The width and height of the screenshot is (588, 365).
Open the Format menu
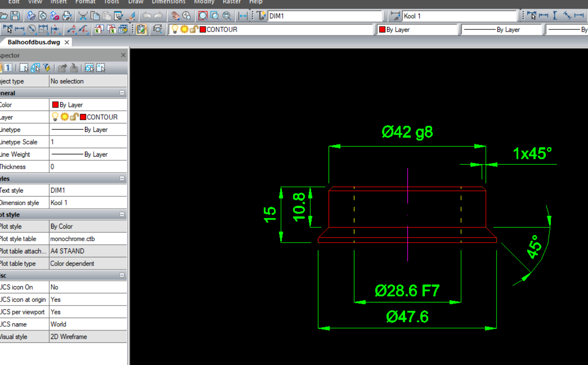(x=85, y=2)
